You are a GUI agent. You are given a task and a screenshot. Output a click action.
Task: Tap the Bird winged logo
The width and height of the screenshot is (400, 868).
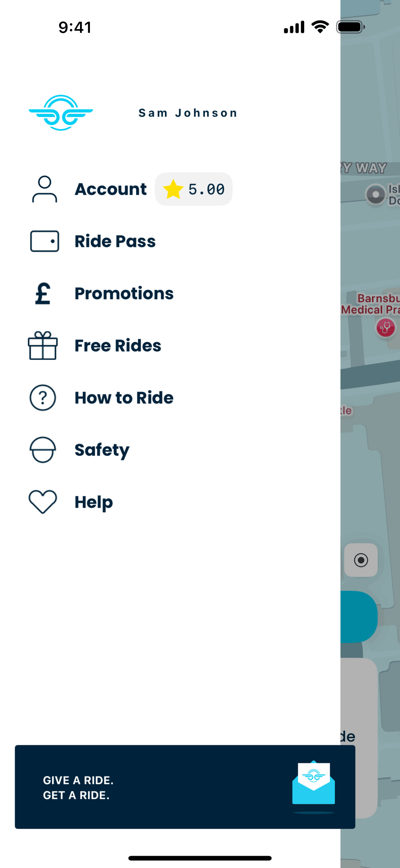click(x=61, y=113)
